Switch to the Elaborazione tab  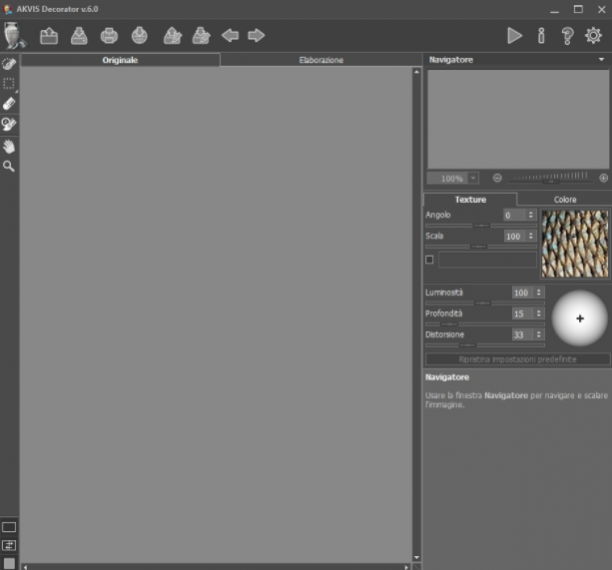321,60
